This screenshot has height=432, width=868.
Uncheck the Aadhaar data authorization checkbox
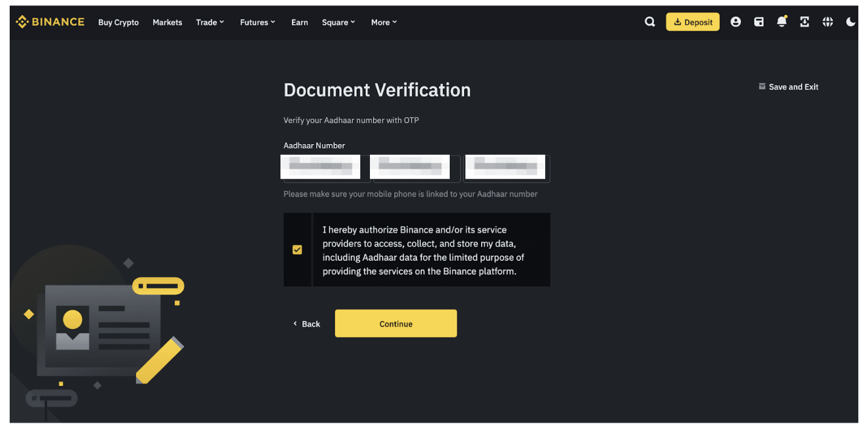[x=297, y=250]
